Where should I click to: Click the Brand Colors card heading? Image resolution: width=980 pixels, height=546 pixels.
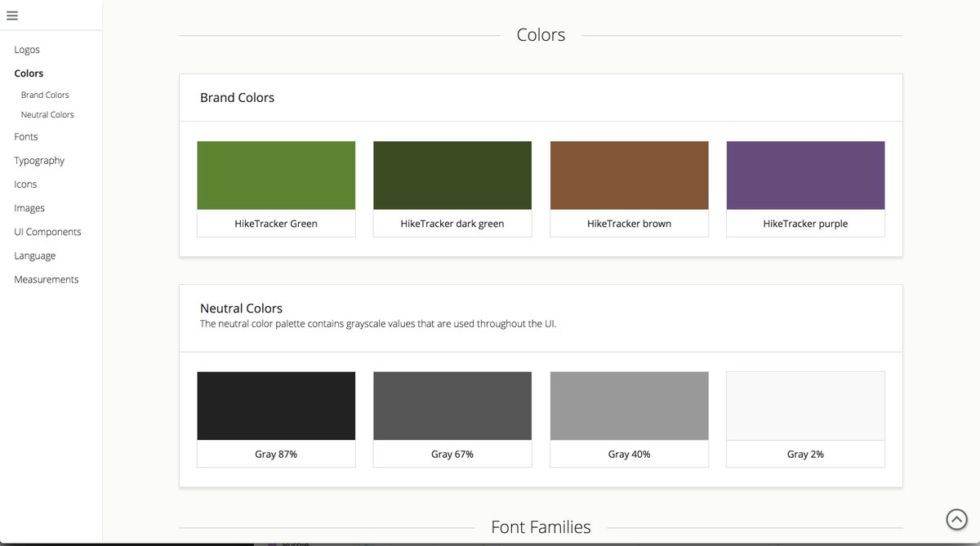237,98
